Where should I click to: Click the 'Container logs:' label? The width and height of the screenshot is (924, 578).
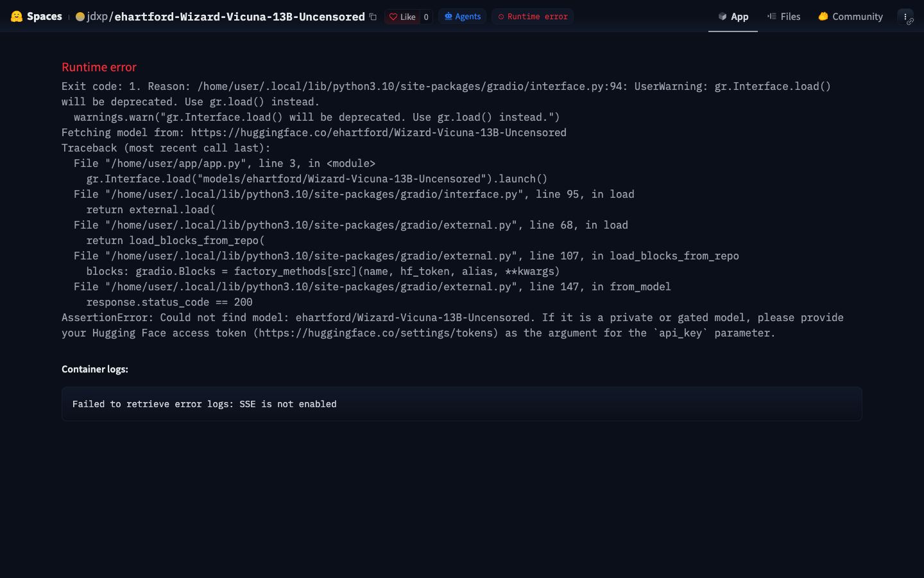(95, 369)
